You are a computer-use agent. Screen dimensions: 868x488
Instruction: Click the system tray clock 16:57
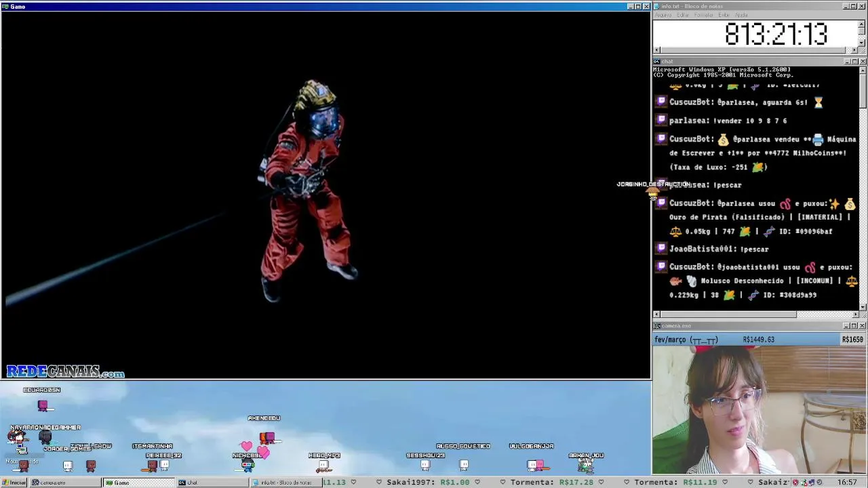click(846, 483)
